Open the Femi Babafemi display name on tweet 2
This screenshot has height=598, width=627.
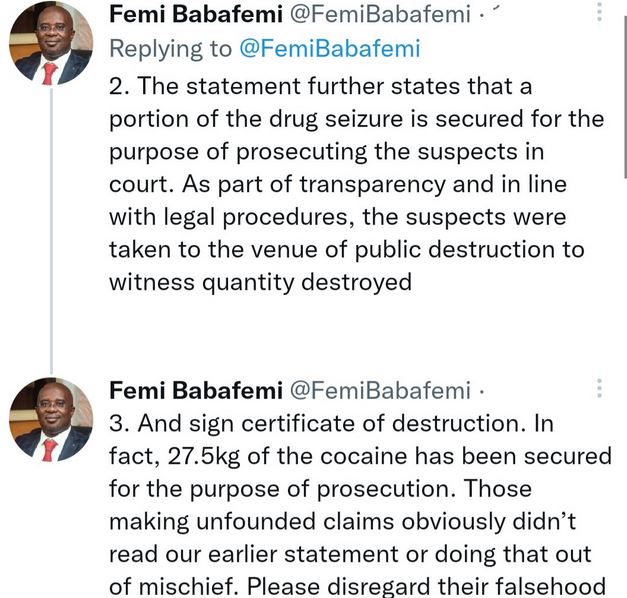[181, 15]
